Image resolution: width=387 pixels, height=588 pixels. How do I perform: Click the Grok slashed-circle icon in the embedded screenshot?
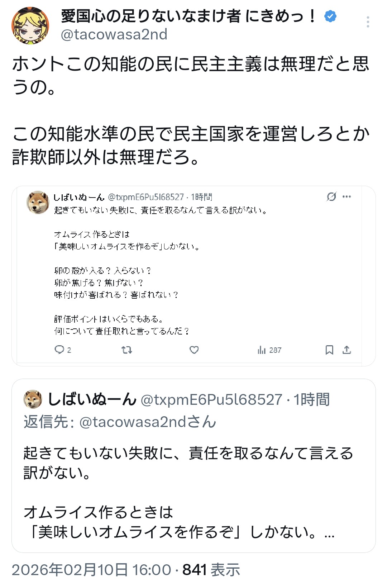(331, 196)
